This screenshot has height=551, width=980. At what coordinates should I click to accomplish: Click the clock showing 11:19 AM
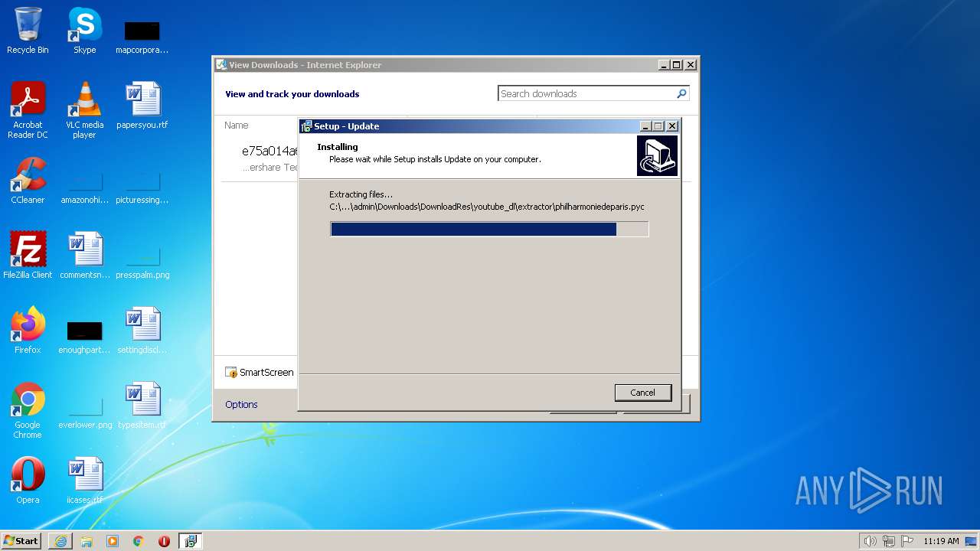tap(941, 541)
